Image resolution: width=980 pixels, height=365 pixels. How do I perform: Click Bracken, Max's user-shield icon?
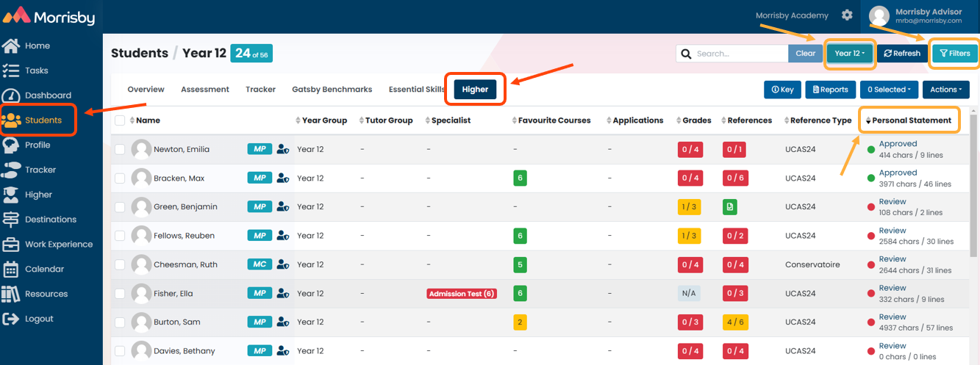coord(283,178)
